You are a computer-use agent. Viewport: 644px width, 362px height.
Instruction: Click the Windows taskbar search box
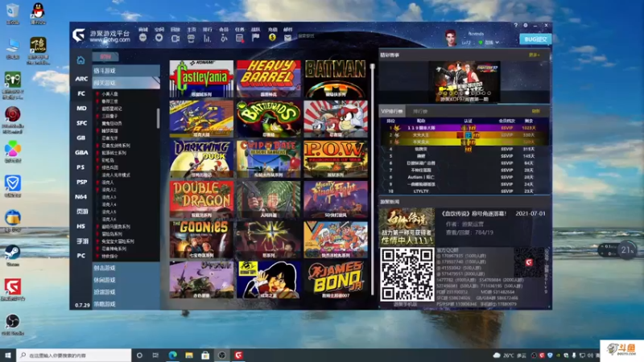tap(74, 356)
